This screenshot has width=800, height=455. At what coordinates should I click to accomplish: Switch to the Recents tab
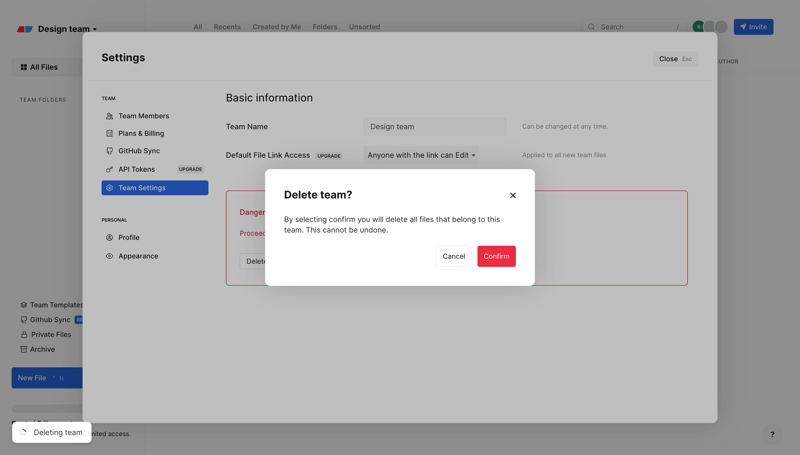click(227, 27)
